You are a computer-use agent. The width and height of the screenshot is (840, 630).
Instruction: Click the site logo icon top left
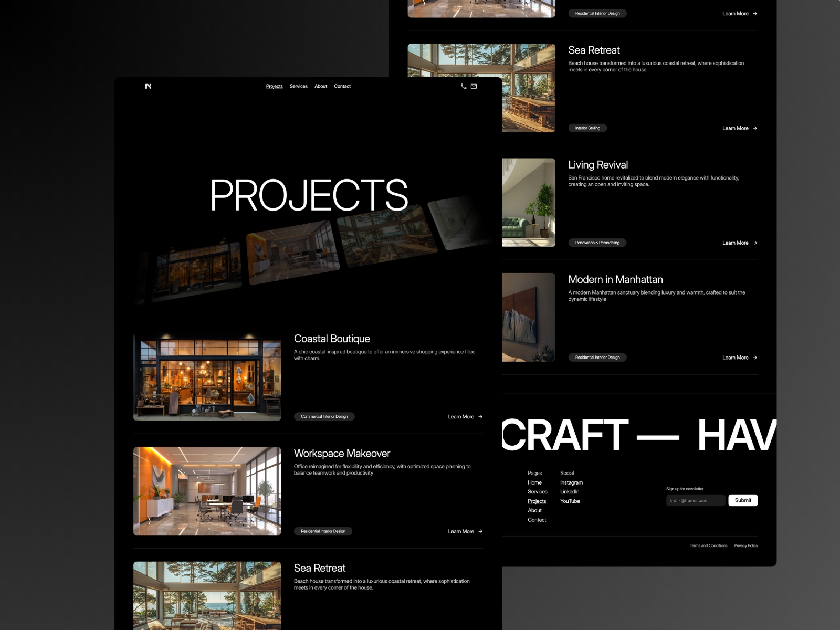(x=149, y=86)
